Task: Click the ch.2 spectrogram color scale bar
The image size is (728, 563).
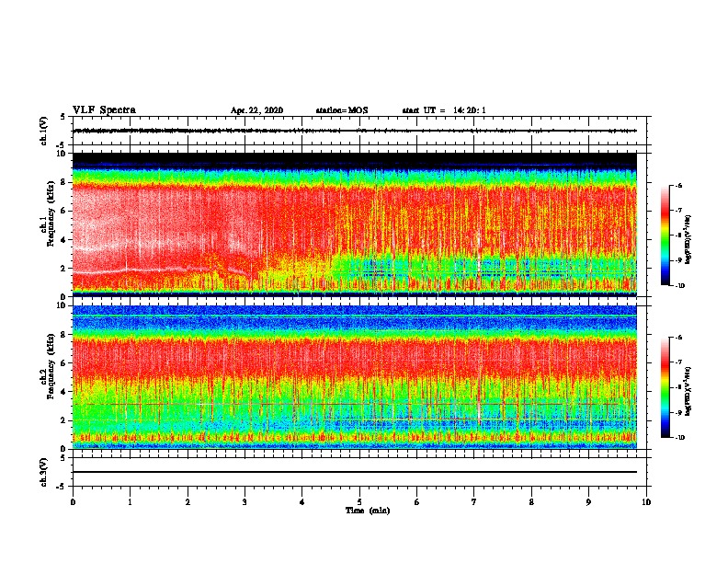Action: point(665,387)
